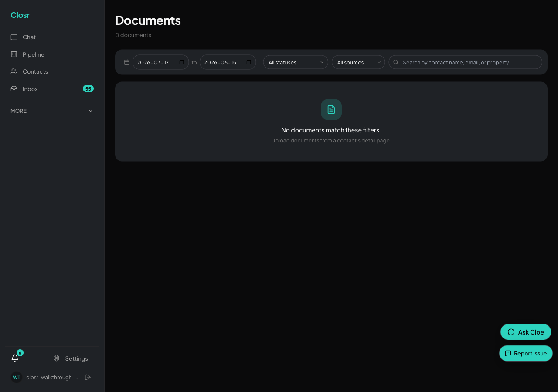Viewport: 558px width, 392px height.
Task: Click the '0 documents' count text
Action: 133,35
